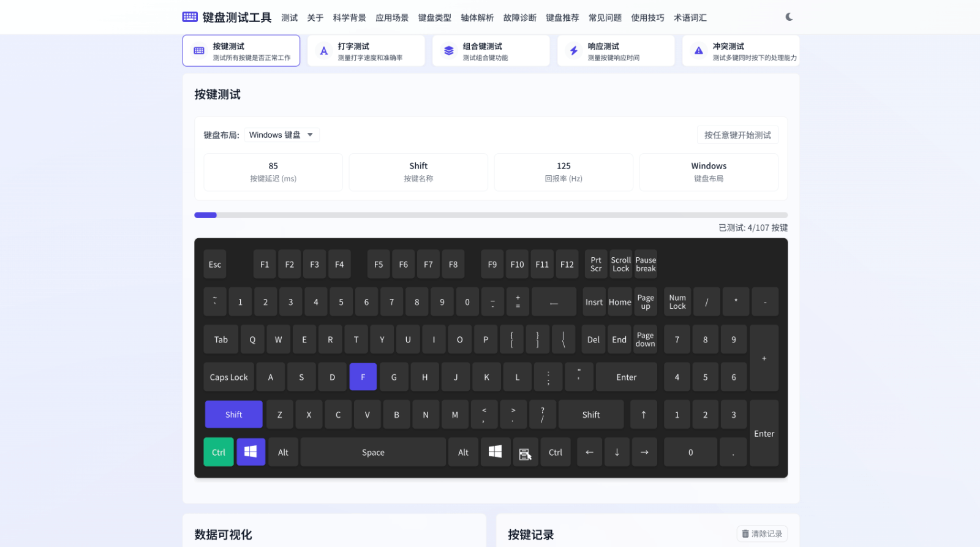Click 清除记录 button
This screenshot has width=980, height=547.
click(x=762, y=534)
